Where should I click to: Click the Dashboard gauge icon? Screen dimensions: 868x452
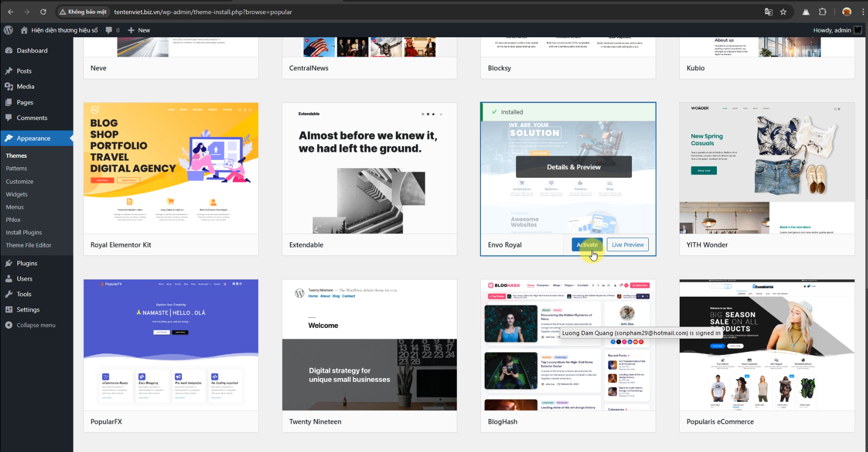pyautogui.click(x=9, y=50)
